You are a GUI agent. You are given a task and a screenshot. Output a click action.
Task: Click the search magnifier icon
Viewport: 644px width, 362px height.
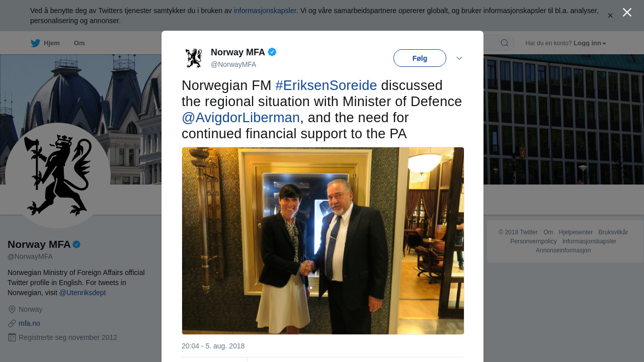[x=504, y=43]
